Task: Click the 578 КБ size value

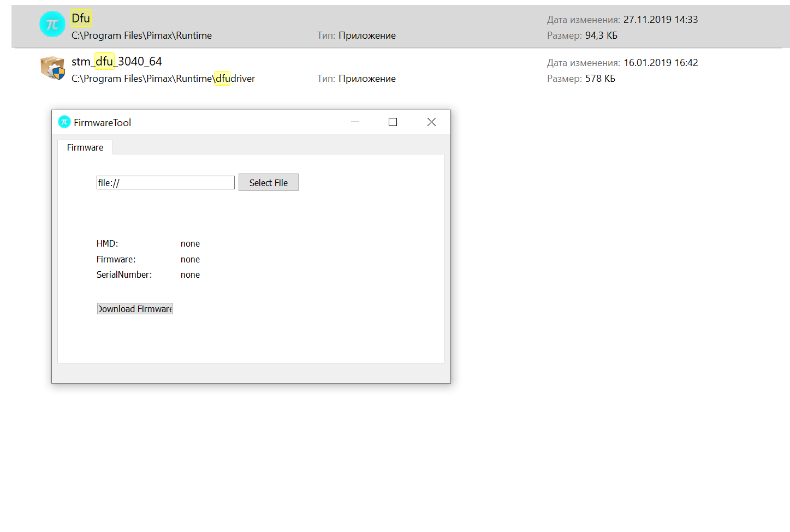Action: 600,79
